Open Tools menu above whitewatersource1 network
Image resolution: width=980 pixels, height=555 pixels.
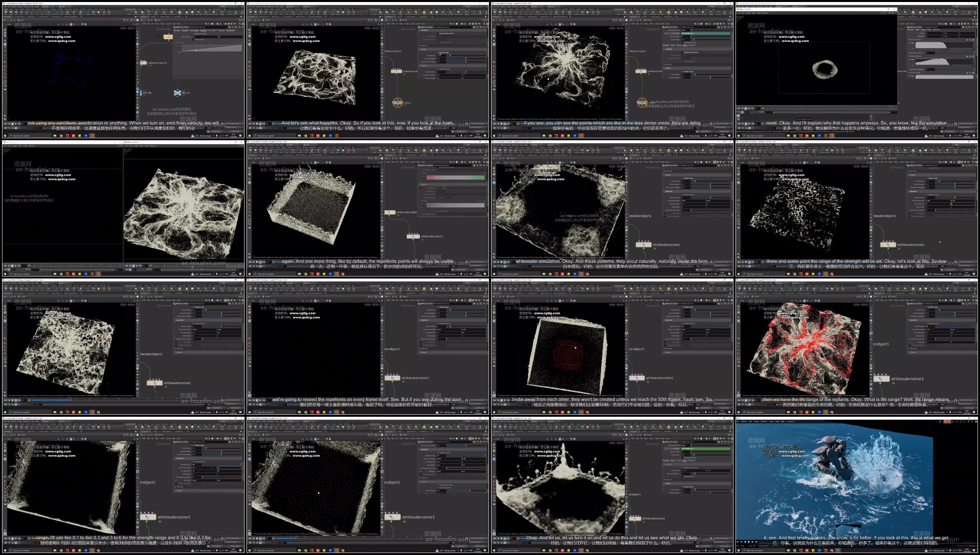point(163,24)
